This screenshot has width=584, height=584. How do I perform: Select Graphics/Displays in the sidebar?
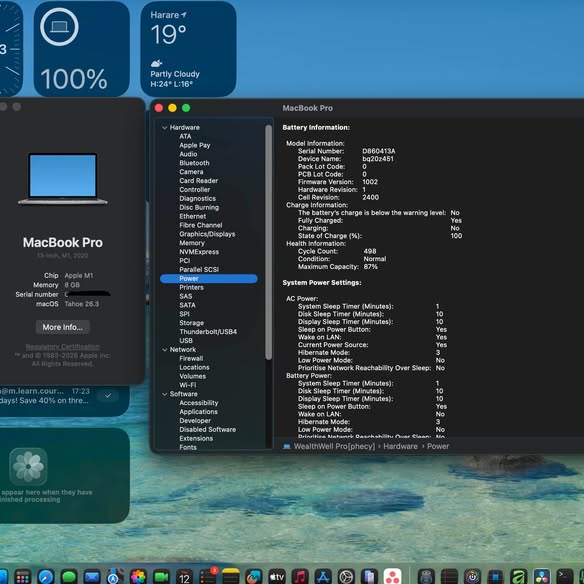207,234
